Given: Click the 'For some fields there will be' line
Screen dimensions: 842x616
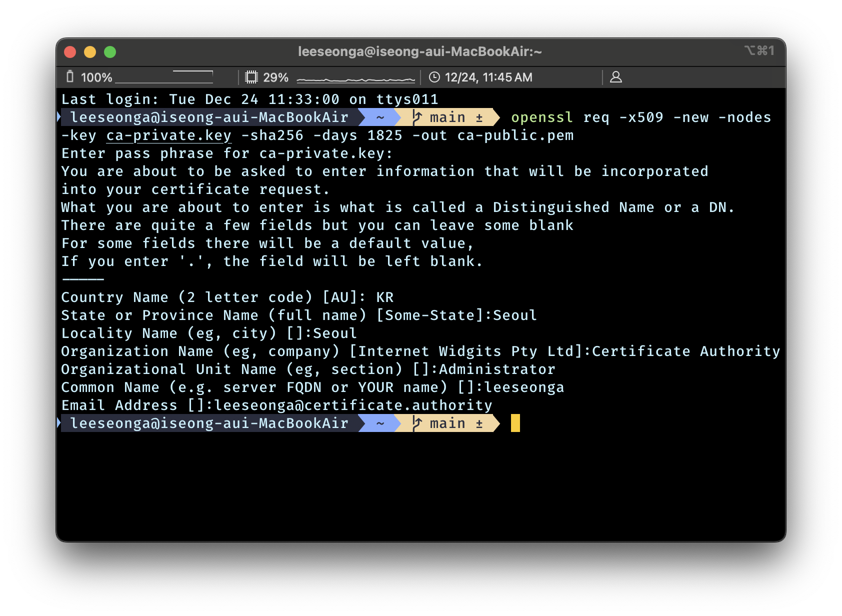Looking at the screenshot, I should click(x=267, y=243).
